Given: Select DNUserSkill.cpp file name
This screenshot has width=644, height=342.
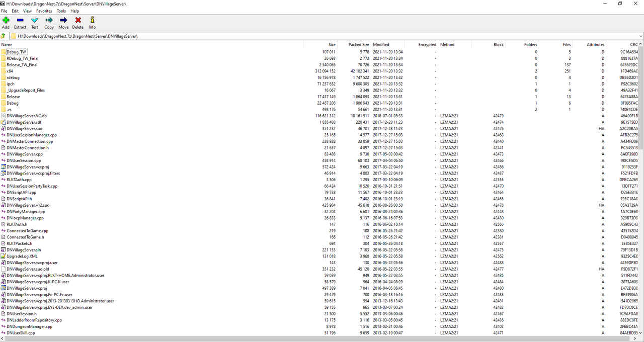Looking at the screenshot, I should tap(21, 333).
